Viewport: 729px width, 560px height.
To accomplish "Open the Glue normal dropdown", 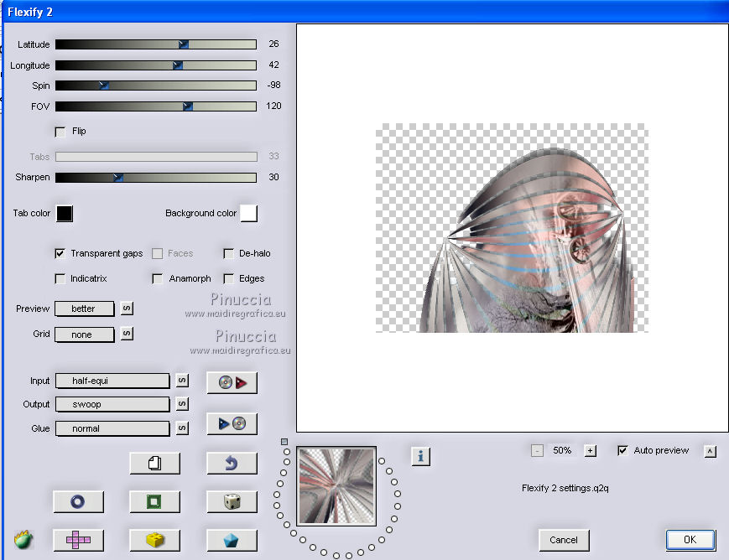I will tap(112, 428).
